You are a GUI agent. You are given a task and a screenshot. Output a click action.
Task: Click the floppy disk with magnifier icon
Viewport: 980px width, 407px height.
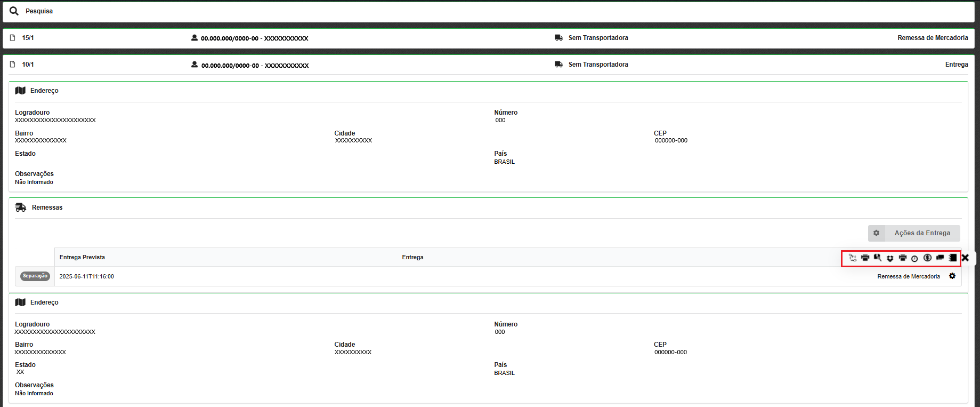(x=878, y=258)
